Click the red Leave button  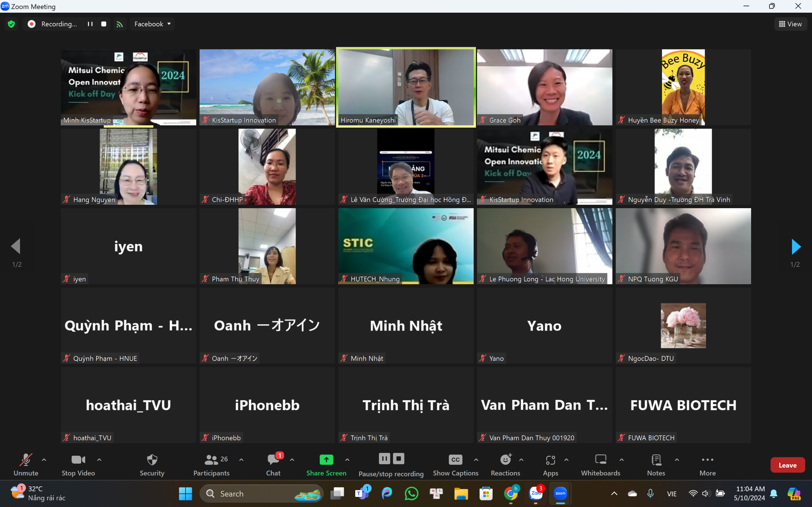(787, 465)
